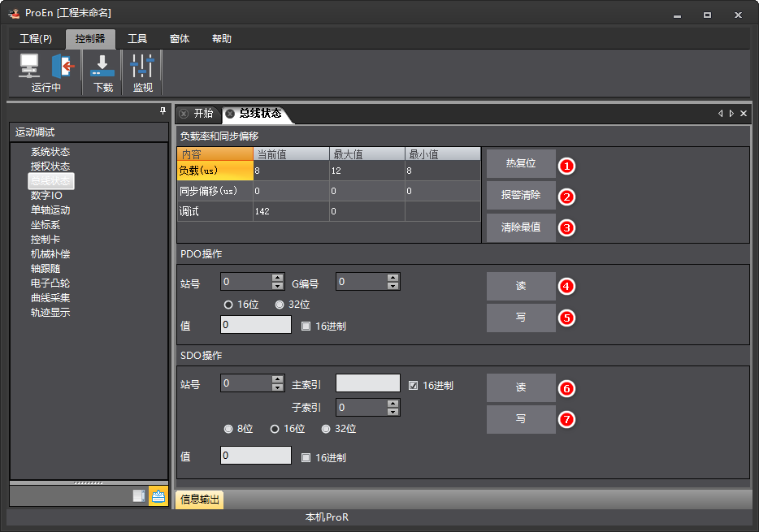Screen dimensions: 759x532
Task: Select the SDO 32位 radio button
Action: point(326,429)
